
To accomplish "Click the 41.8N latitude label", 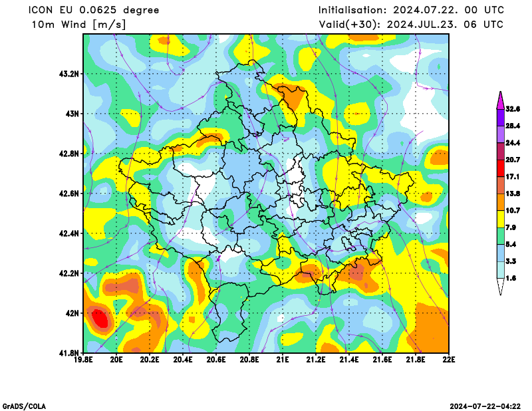I will tap(69, 353).
